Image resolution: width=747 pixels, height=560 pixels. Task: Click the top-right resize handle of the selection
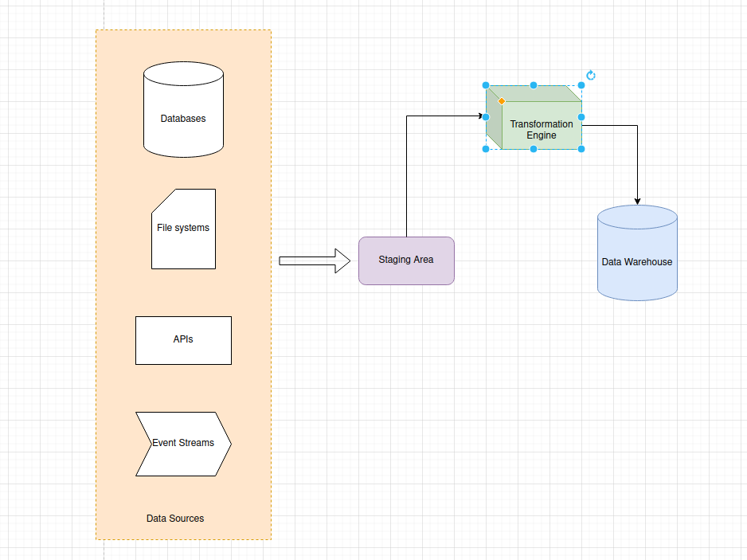click(x=581, y=85)
